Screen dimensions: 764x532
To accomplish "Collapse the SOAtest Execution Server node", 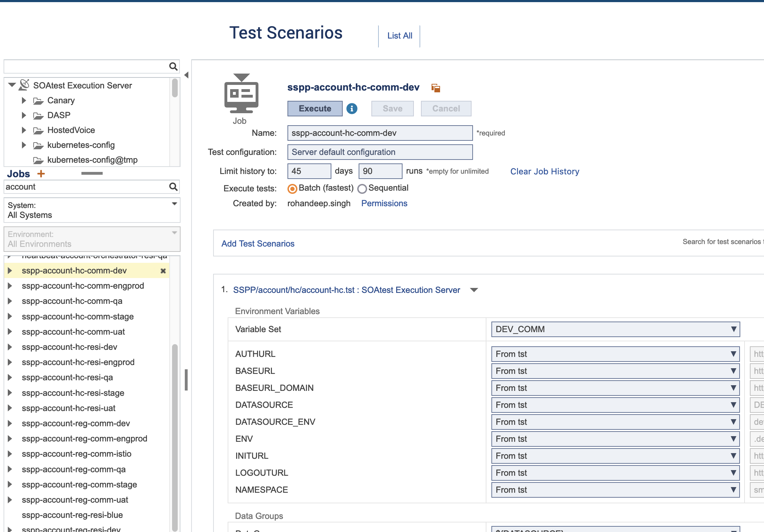I will click(x=11, y=85).
